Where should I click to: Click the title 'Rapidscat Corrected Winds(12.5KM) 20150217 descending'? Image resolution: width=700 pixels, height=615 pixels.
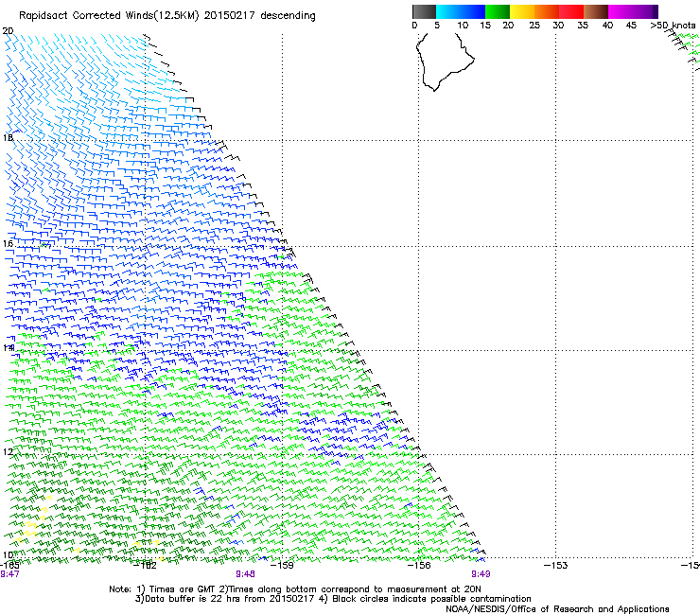(167, 15)
